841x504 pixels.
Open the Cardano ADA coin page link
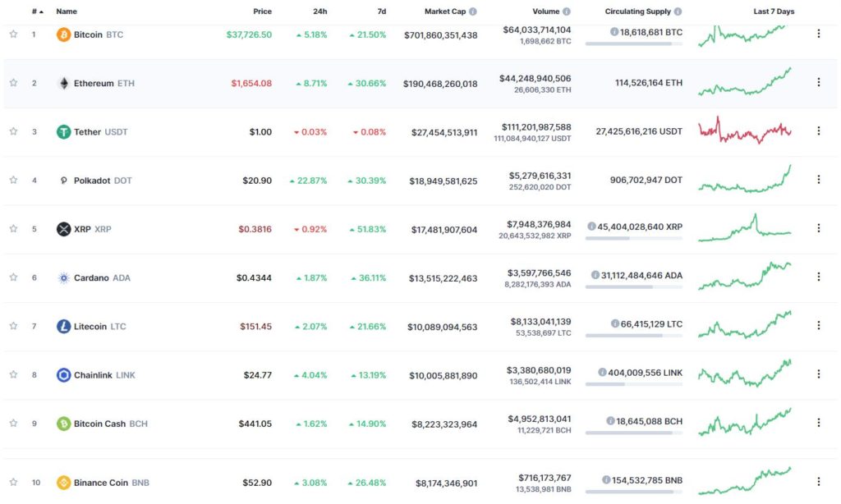tap(102, 277)
